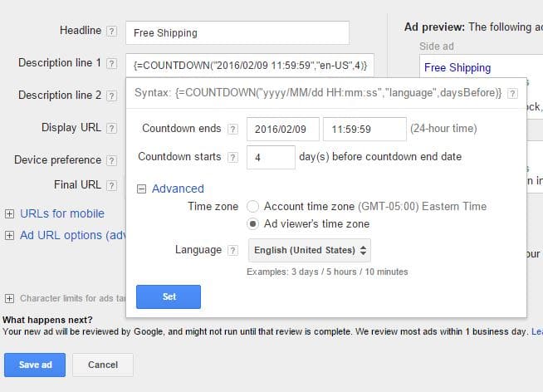The width and height of the screenshot is (543, 392).
Task: Open the Language dropdown
Action: point(310,250)
